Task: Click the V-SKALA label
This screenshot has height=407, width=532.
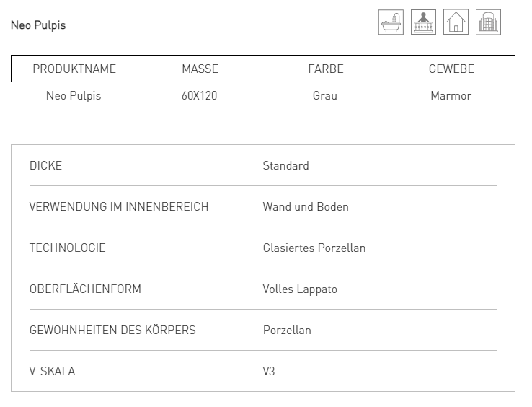Action: (x=52, y=372)
